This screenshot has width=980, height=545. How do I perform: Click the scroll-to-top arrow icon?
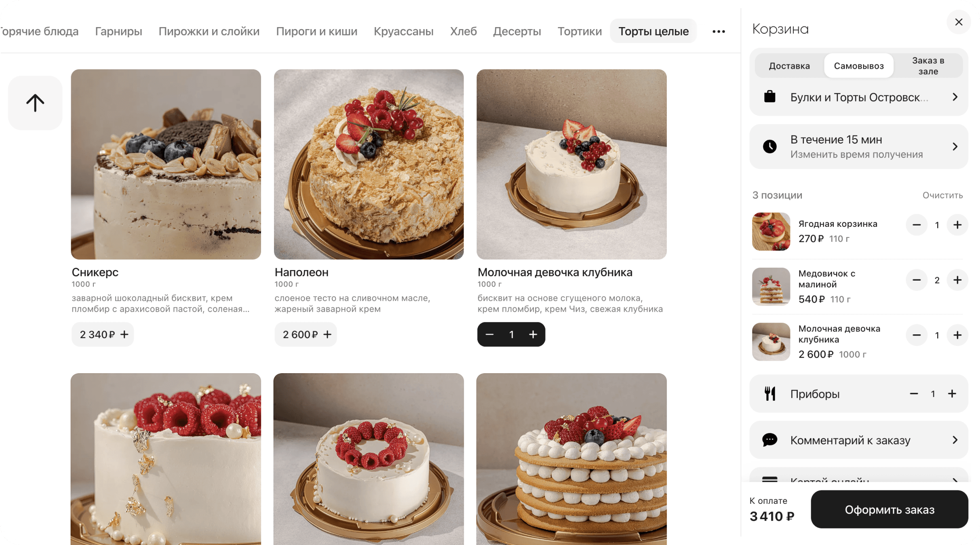(35, 103)
